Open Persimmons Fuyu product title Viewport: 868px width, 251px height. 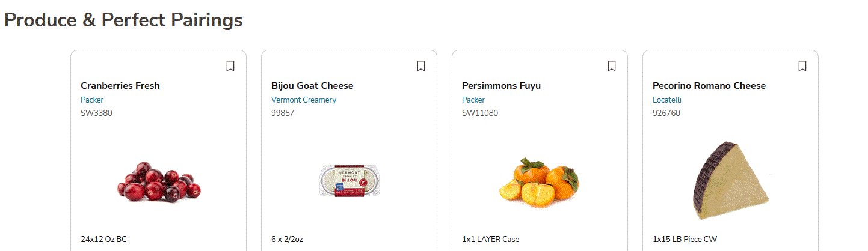point(501,86)
